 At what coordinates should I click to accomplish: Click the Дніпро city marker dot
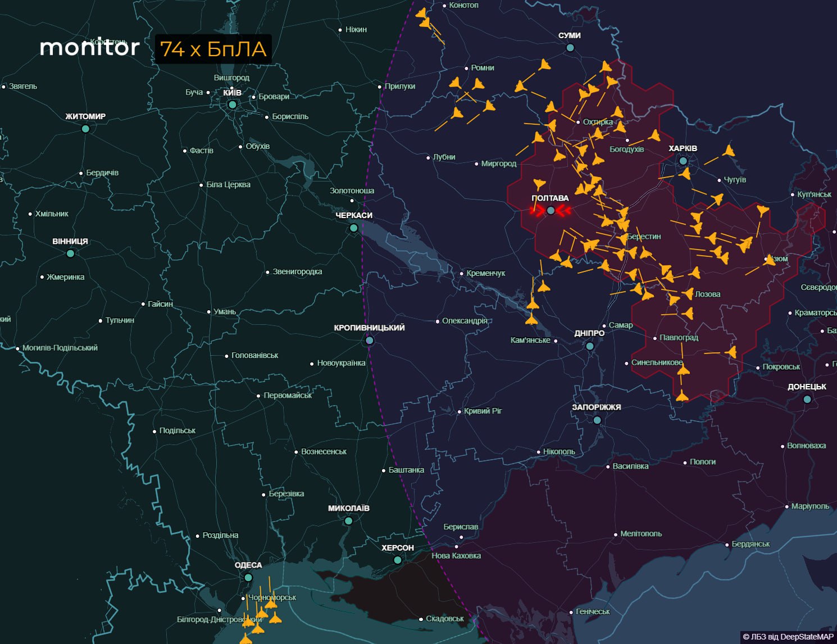click(x=590, y=346)
